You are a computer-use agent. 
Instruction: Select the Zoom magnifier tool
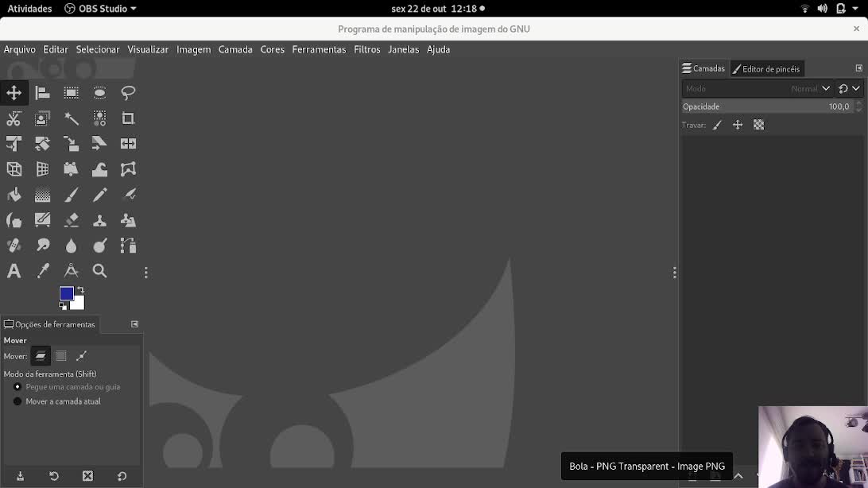pyautogui.click(x=99, y=270)
